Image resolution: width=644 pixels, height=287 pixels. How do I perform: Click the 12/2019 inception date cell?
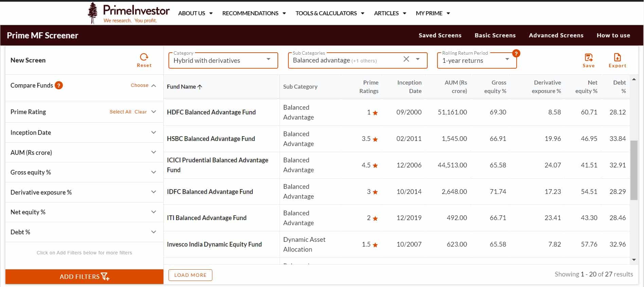(x=409, y=218)
